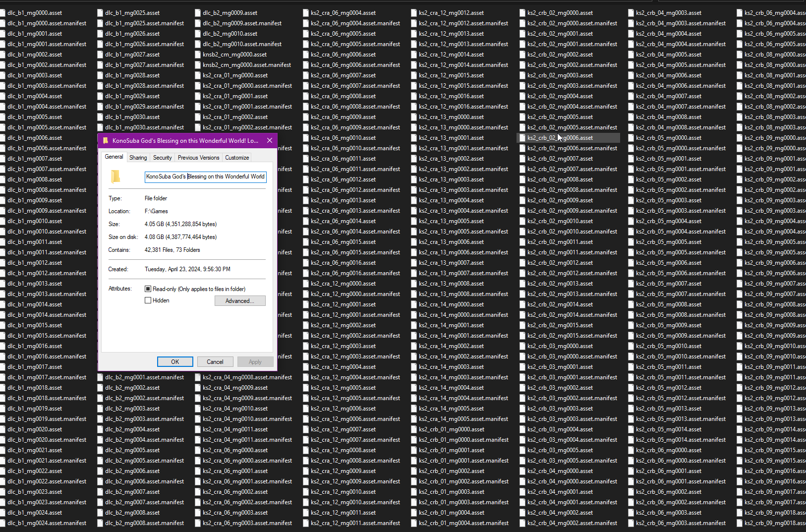Click icon of ks2_cra_14_mg0000.asset
This screenshot has height=532, width=806.
(414, 304)
